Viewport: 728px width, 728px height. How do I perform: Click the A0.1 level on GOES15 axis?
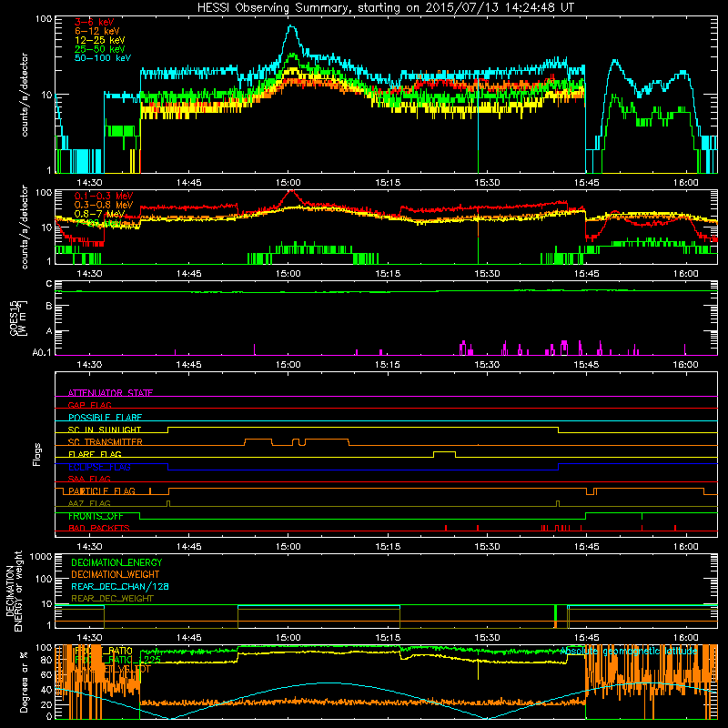(42, 352)
